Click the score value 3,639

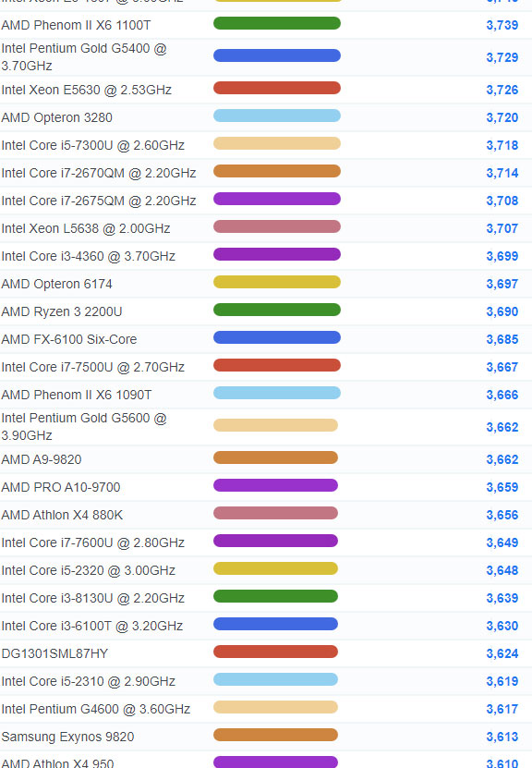502,598
